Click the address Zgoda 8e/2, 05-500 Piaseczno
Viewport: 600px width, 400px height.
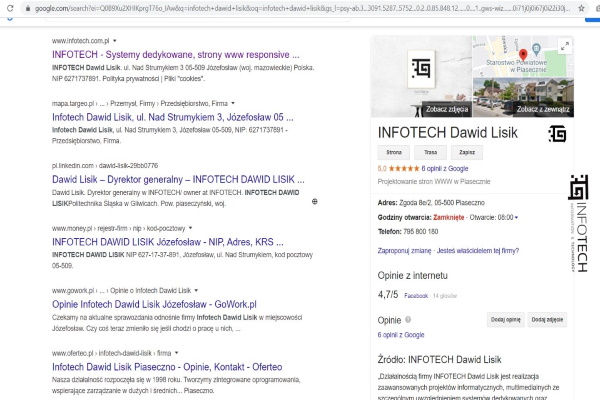pos(442,202)
